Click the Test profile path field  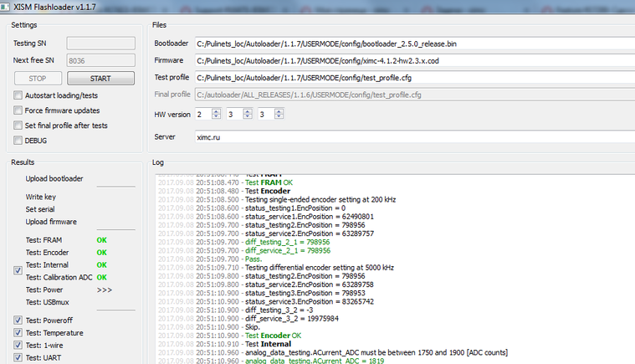415,78
